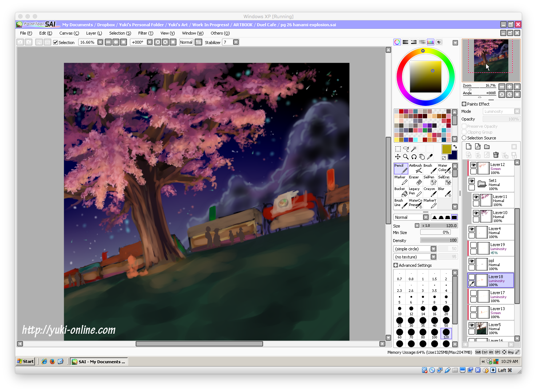
Task: Select the rotate view tool
Action: tap(414, 157)
